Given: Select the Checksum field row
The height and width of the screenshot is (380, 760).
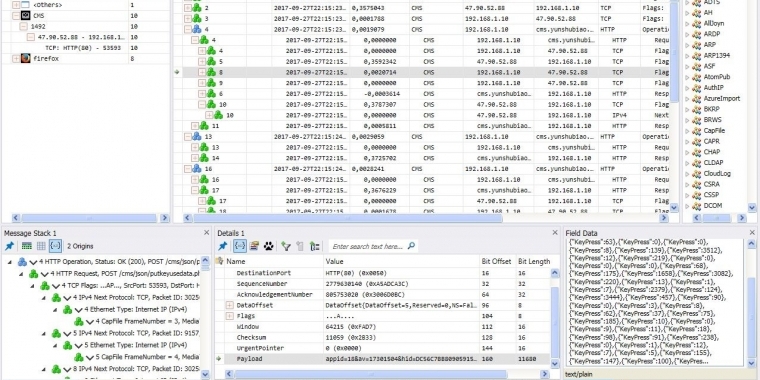Looking at the screenshot, I should click(383, 337).
